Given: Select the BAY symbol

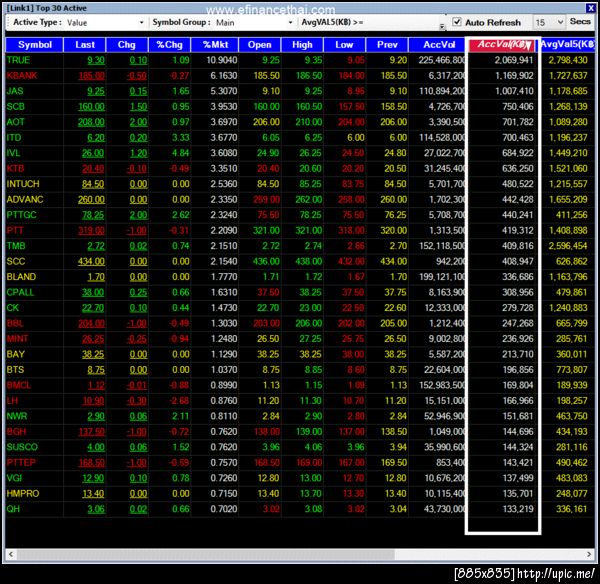Looking at the screenshot, I should [15, 354].
